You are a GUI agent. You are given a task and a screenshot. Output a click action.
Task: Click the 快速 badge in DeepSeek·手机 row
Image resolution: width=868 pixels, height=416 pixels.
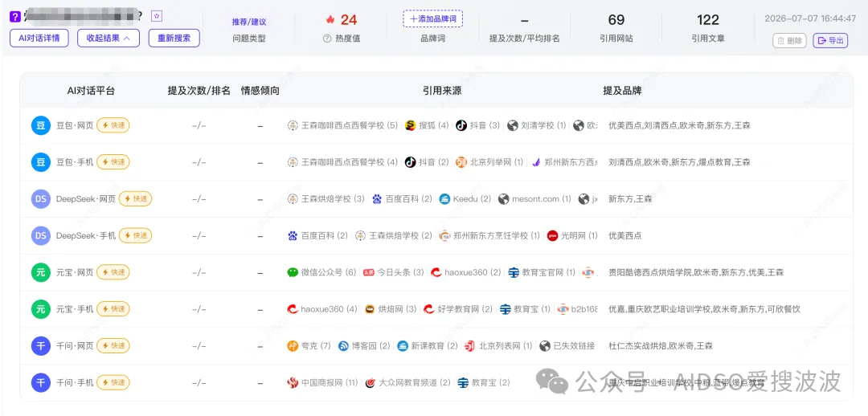click(135, 235)
